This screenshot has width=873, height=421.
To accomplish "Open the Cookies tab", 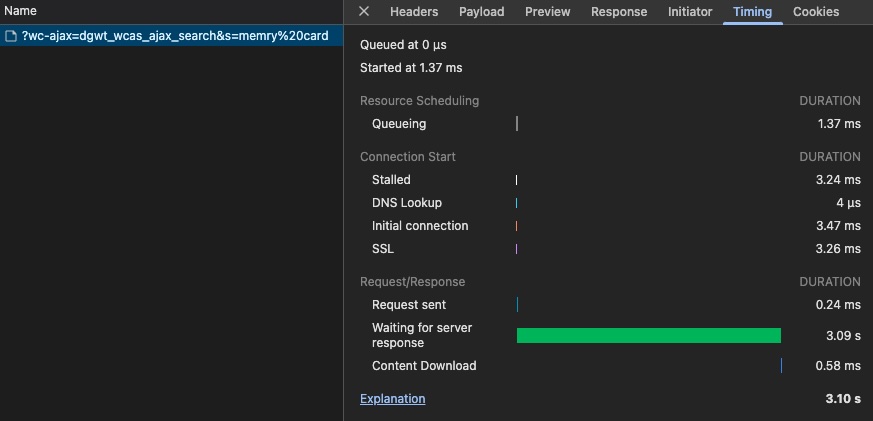I will (816, 12).
